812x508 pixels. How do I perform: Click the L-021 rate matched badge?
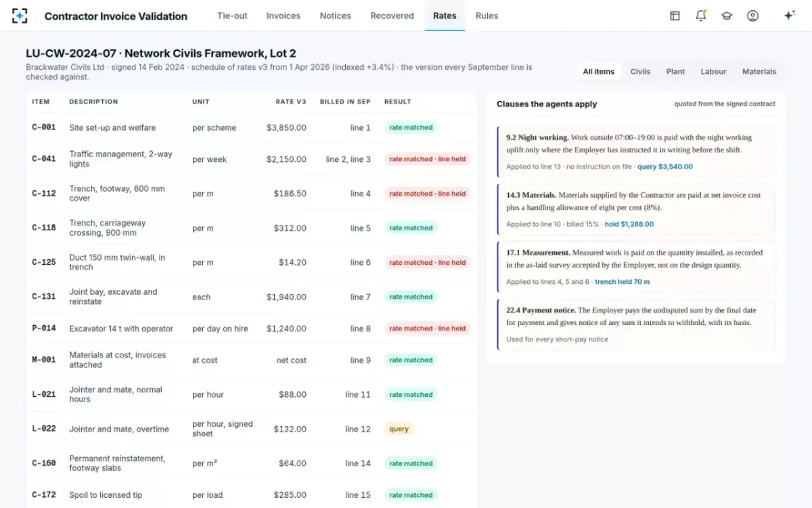coord(411,395)
